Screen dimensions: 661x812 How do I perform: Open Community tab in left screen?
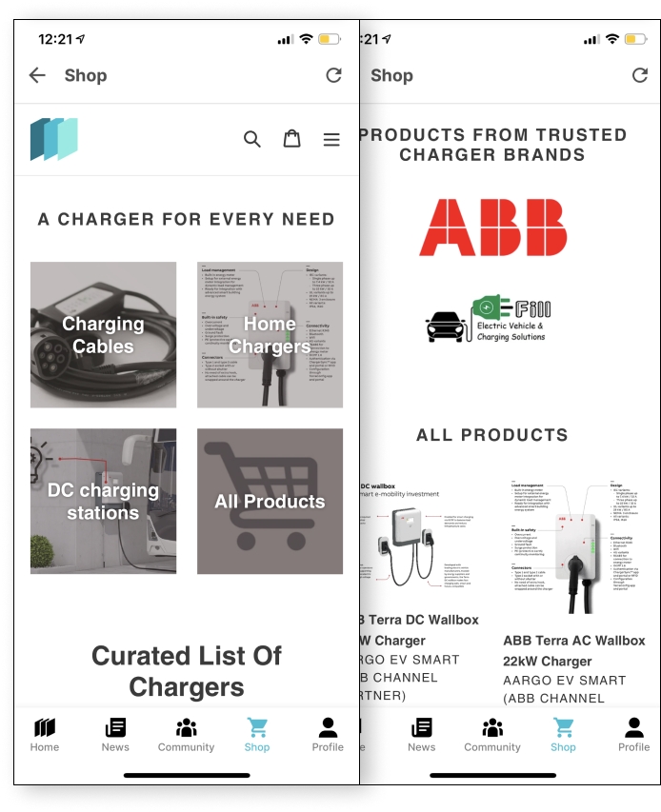point(186,735)
